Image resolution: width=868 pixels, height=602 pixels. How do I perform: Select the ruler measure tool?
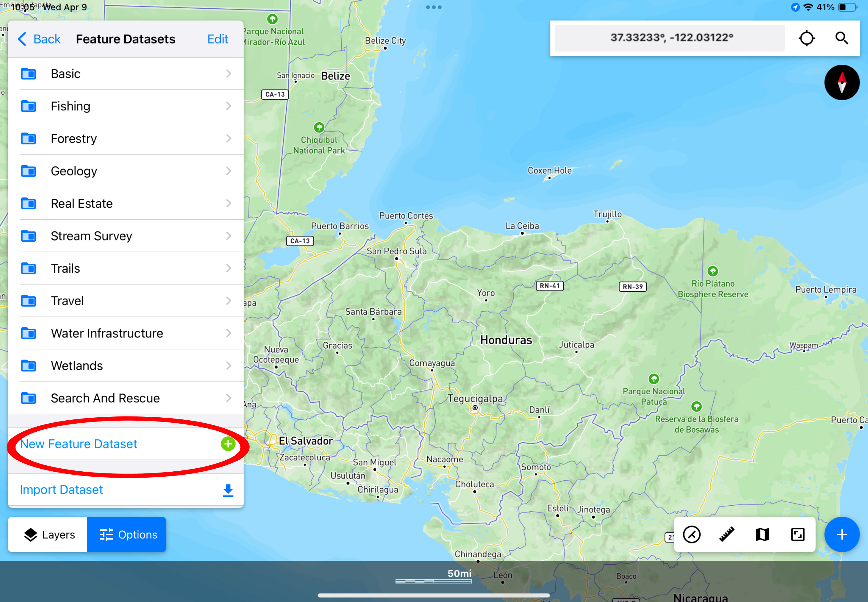coord(727,535)
